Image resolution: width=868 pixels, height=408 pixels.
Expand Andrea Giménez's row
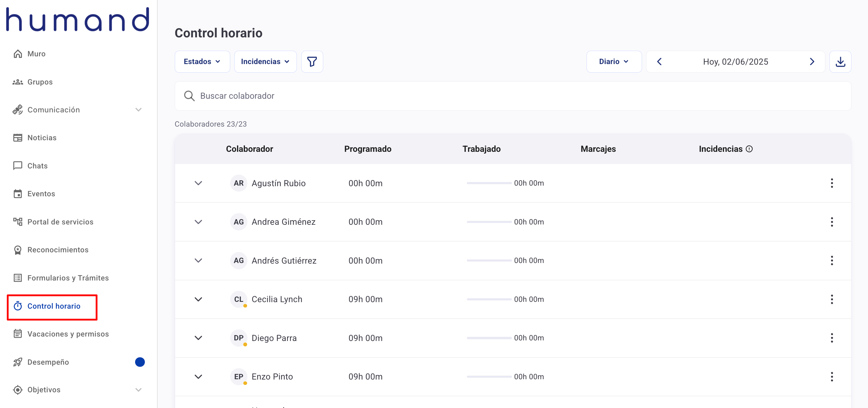tap(198, 222)
